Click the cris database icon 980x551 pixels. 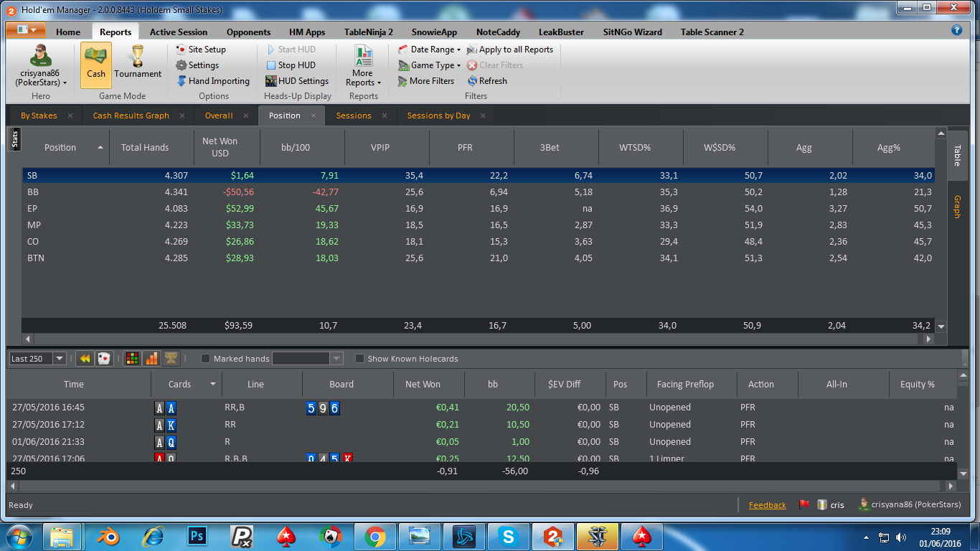pyautogui.click(x=823, y=504)
